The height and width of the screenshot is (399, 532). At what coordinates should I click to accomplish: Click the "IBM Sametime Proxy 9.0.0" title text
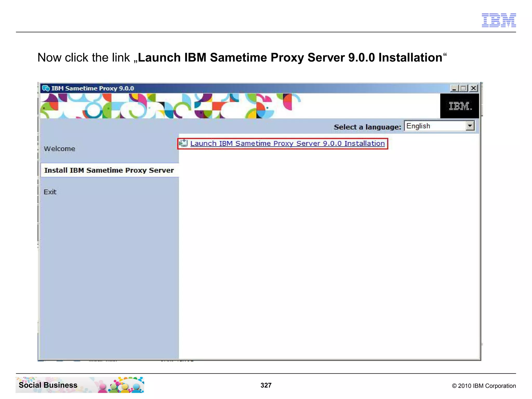coord(92,88)
